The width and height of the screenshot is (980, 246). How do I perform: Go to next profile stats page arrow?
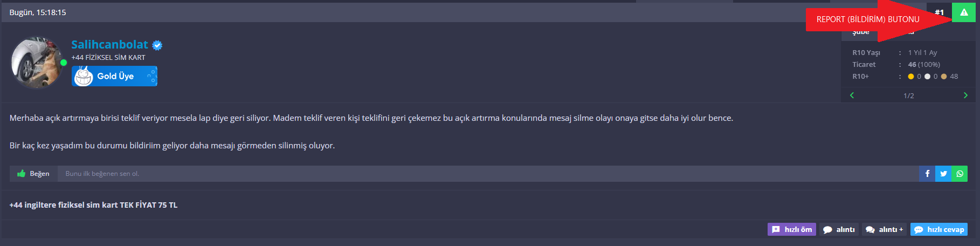[x=965, y=95]
